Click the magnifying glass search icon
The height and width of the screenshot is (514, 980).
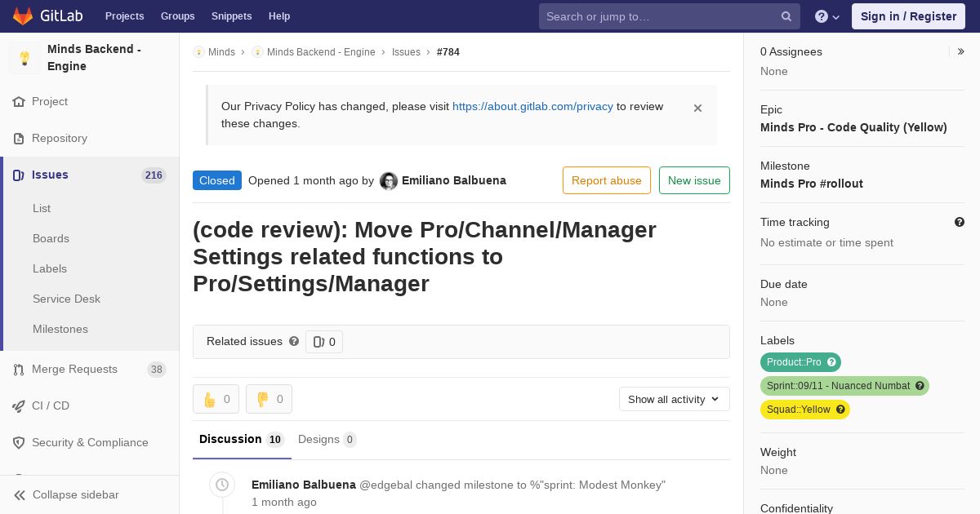click(786, 16)
